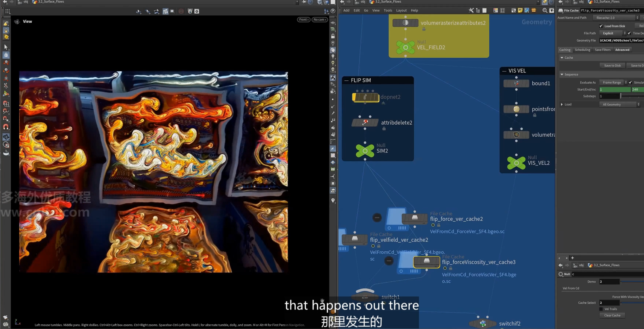
Task: Click the SIM2 null node icon
Action: coord(365,151)
